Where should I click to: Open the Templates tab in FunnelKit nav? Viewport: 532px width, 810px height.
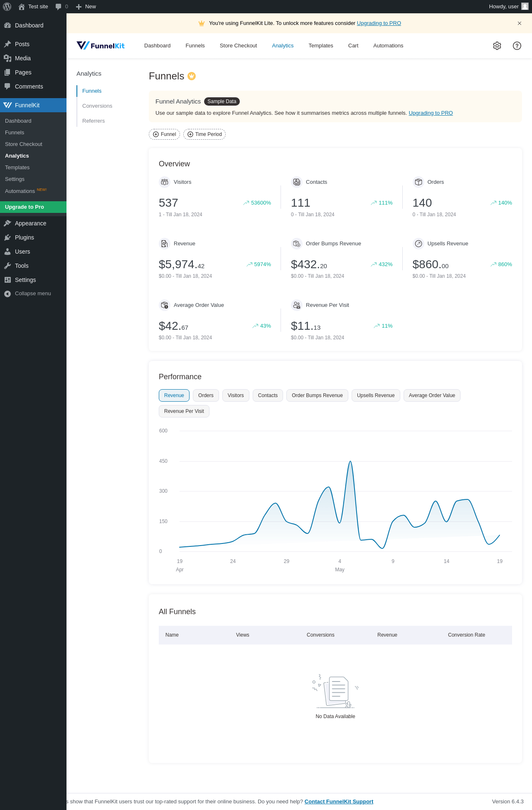pyautogui.click(x=320, y=46)
